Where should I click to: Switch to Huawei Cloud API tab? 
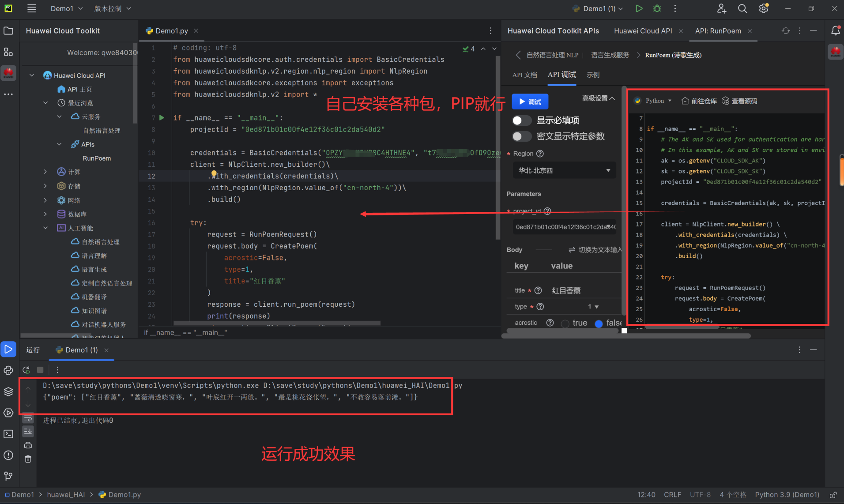[643, 31]
